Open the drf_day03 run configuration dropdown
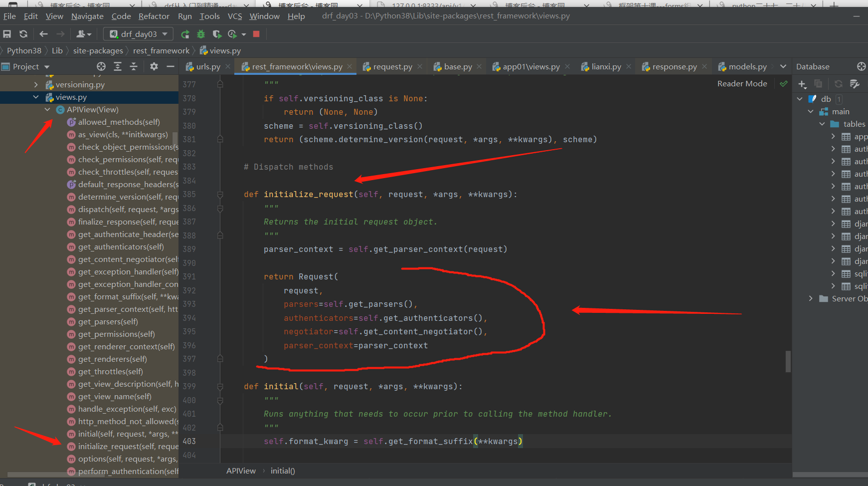Viewport: 868px width, 486px height. [139, 34]
